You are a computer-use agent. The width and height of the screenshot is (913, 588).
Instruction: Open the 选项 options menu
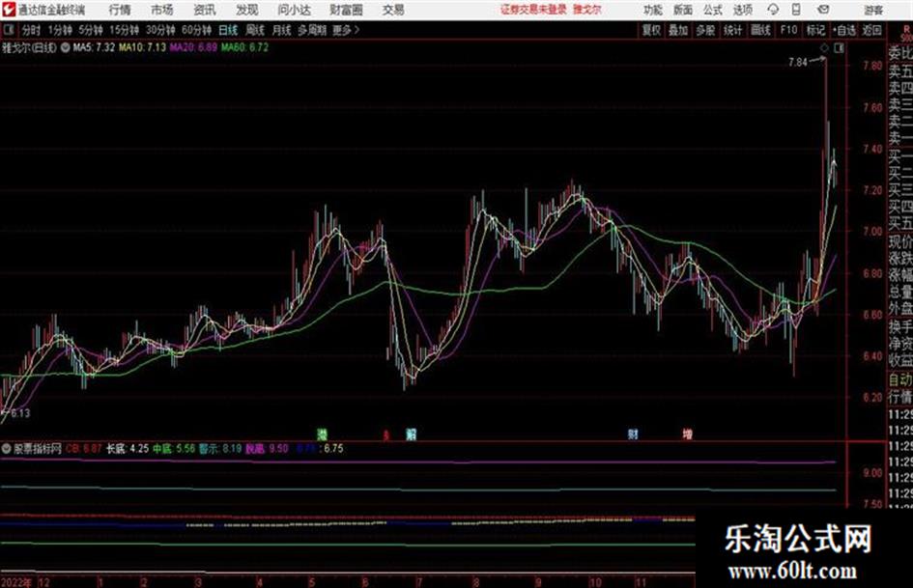click(x=743, y=10)
